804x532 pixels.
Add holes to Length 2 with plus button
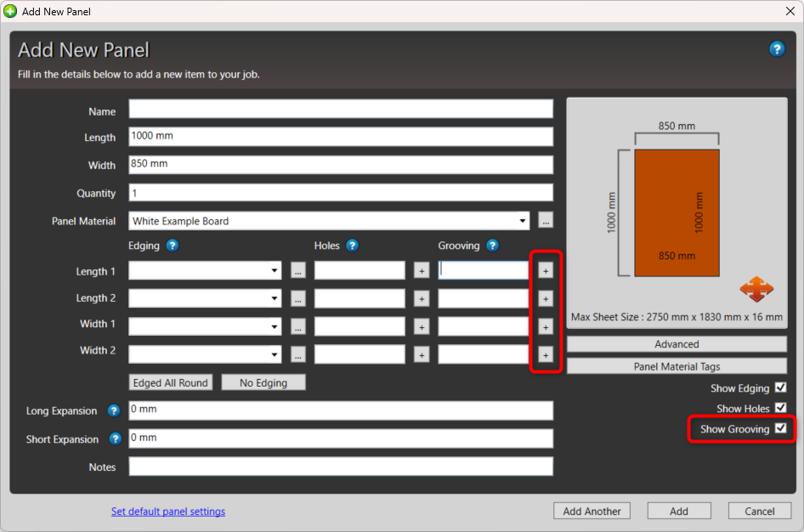pos(422,299)
